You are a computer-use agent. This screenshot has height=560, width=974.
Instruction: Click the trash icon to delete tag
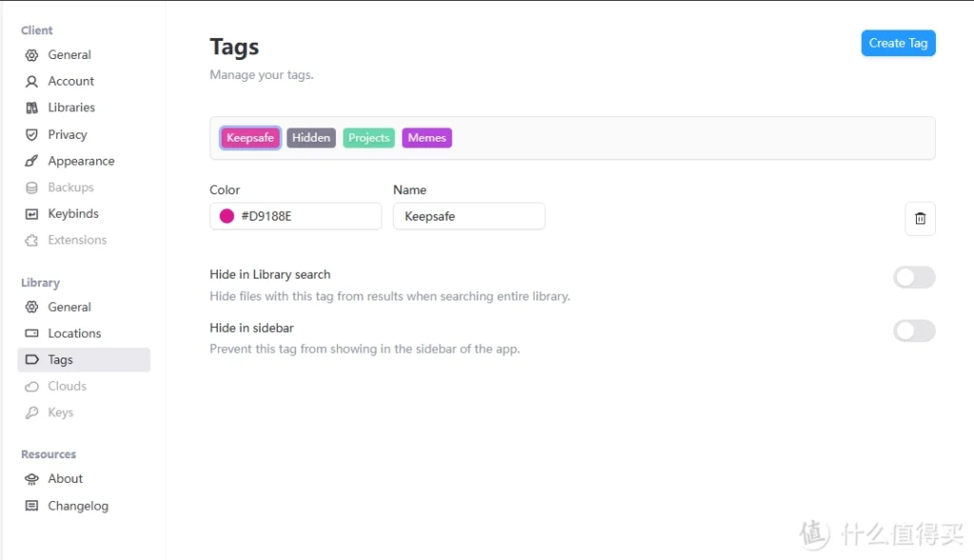pyautogui.click(x=920, y=219)
